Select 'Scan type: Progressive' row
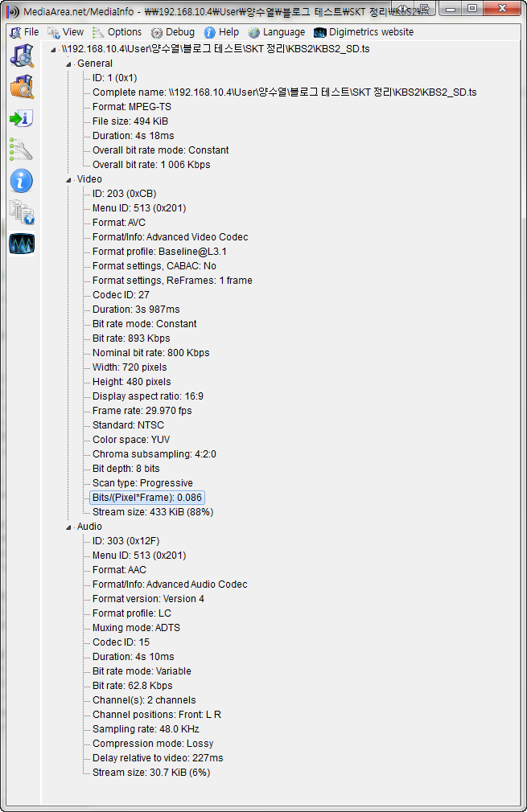Viewport: 527px width, 812px height. (x=142, y=484)
